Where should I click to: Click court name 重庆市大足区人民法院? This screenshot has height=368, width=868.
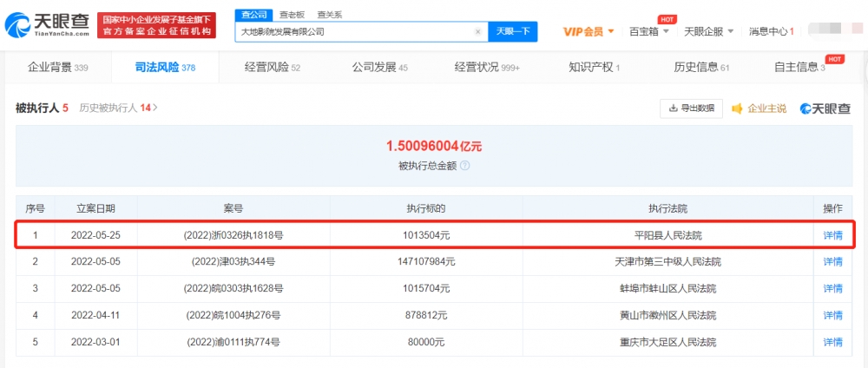(x=667, y=342)
